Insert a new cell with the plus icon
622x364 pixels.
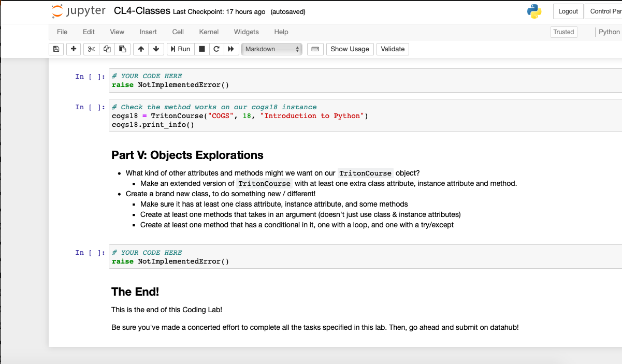(73, 49)
